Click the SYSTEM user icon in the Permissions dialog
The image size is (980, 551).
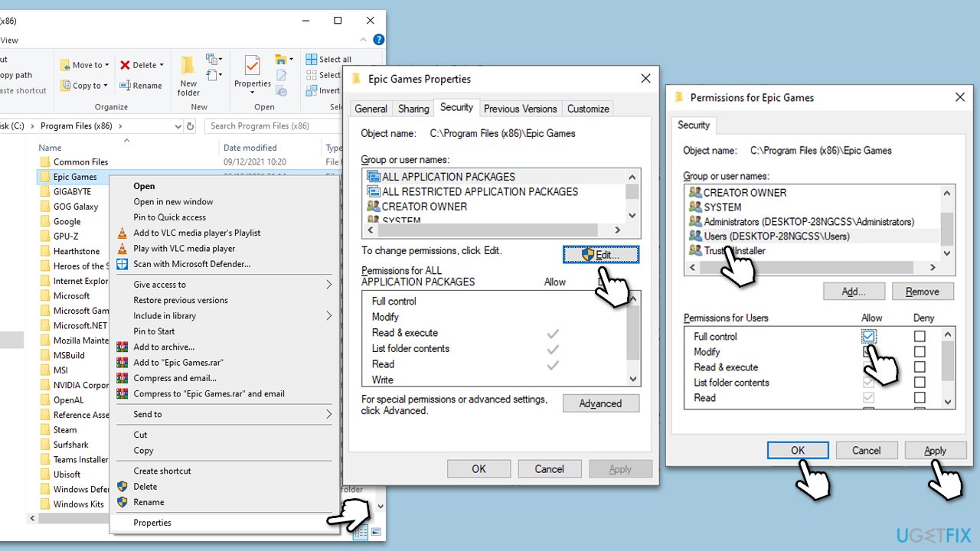coord(695,207)
